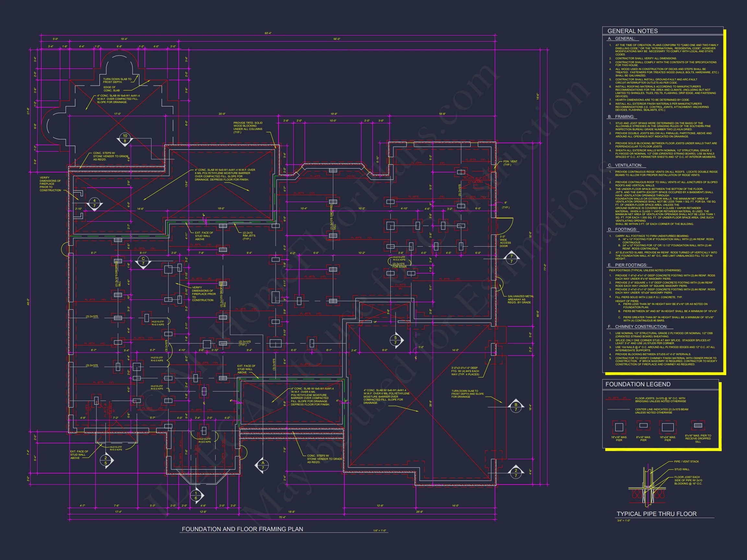Screen dimensions: 747x560
Task: Select the 8"x16" masonry pier legend symbol
Action: (643, 425)
